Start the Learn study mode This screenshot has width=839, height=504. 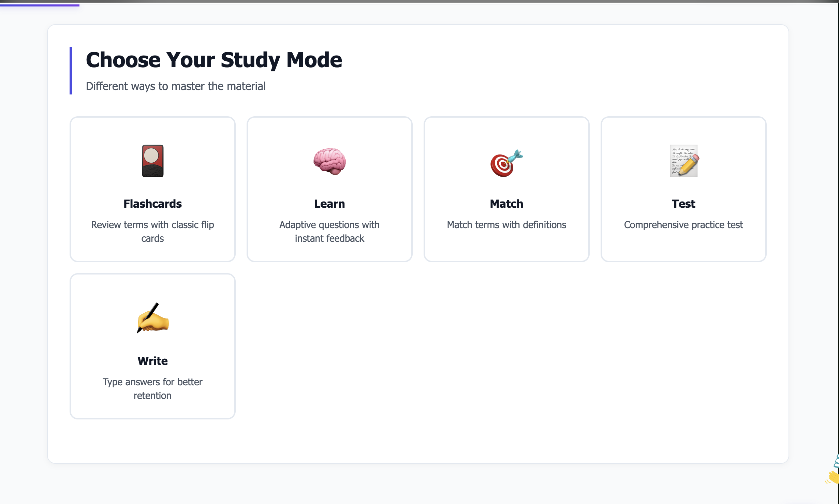pos(329,189)
